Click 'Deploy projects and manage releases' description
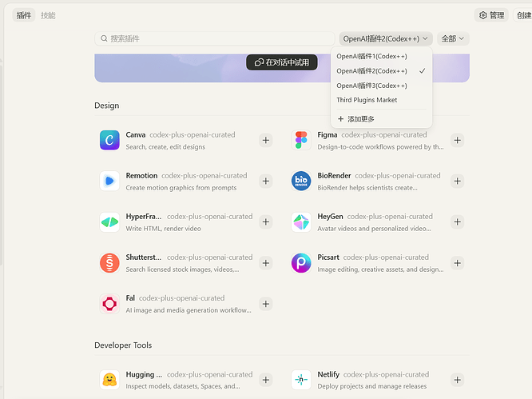This screenshot has height=399, width=532. point(372,386)
